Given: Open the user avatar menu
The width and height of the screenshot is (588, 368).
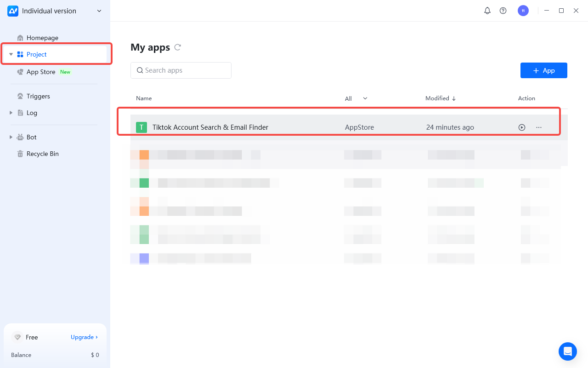Looking at the screenshot, I should [523, 11].
